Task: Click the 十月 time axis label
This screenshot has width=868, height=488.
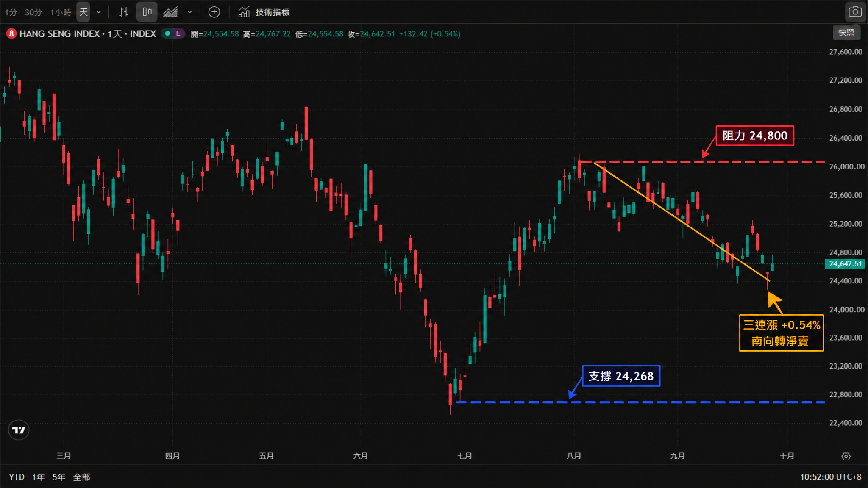Action: pos(787,456)
